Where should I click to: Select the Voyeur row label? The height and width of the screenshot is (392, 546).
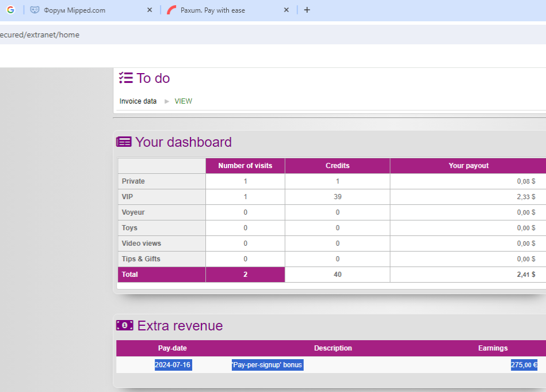click(x=133, y=212)
